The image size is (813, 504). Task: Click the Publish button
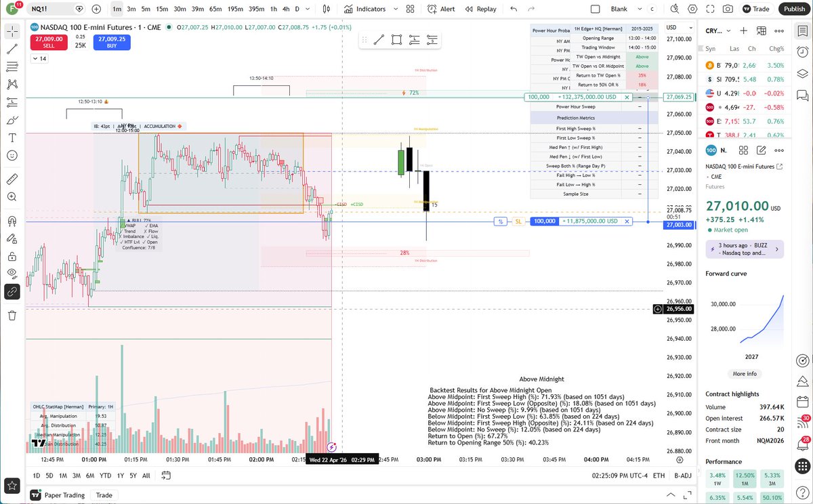coord(793,9)
